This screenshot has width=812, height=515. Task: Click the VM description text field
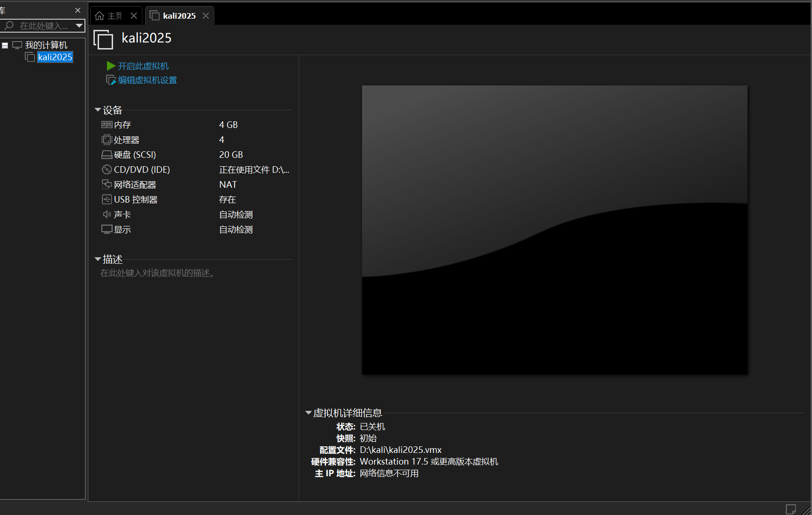(x=159, y=273)
